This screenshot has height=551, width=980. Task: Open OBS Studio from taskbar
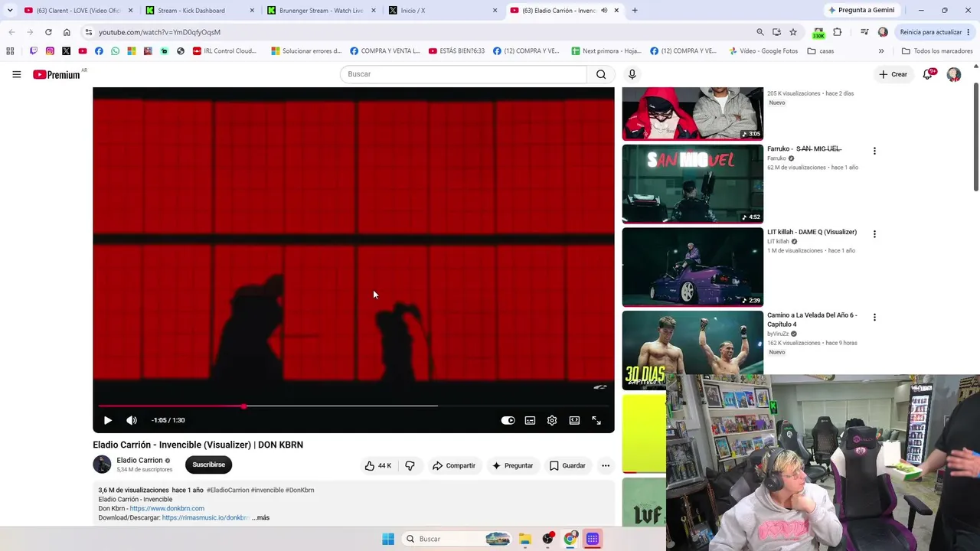coord(547,539)
